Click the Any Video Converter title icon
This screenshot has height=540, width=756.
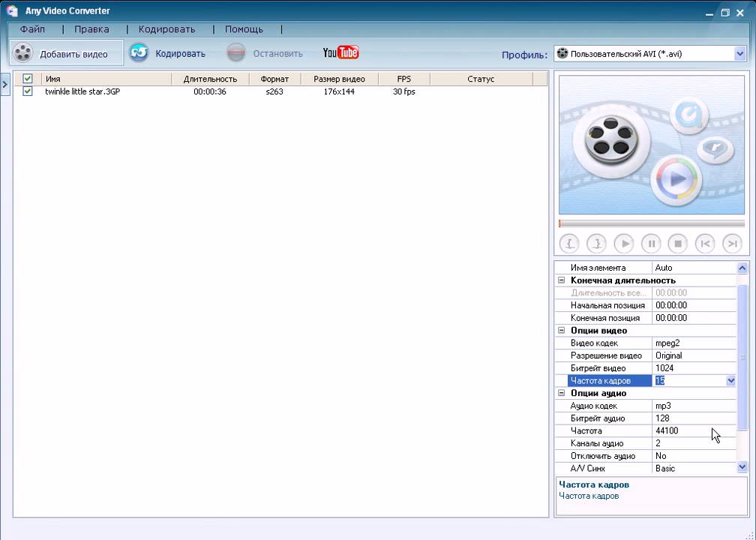coord(13,11)
